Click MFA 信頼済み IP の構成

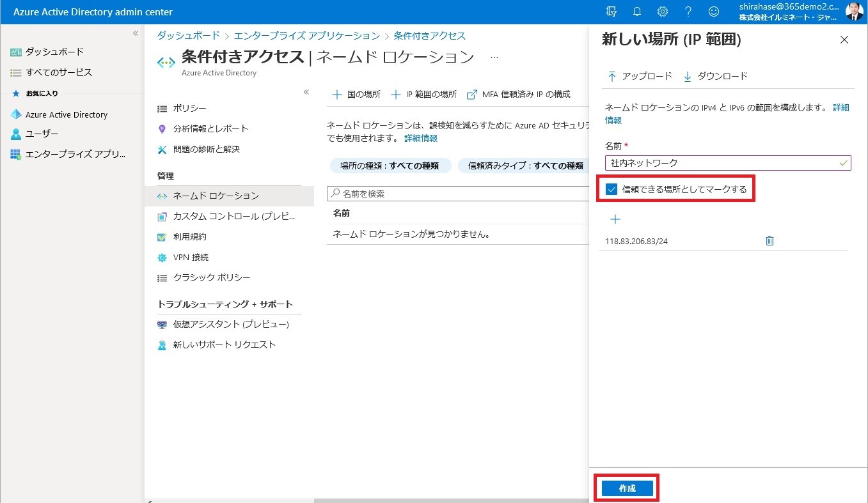pyautogui.click(x=519, y=94)
